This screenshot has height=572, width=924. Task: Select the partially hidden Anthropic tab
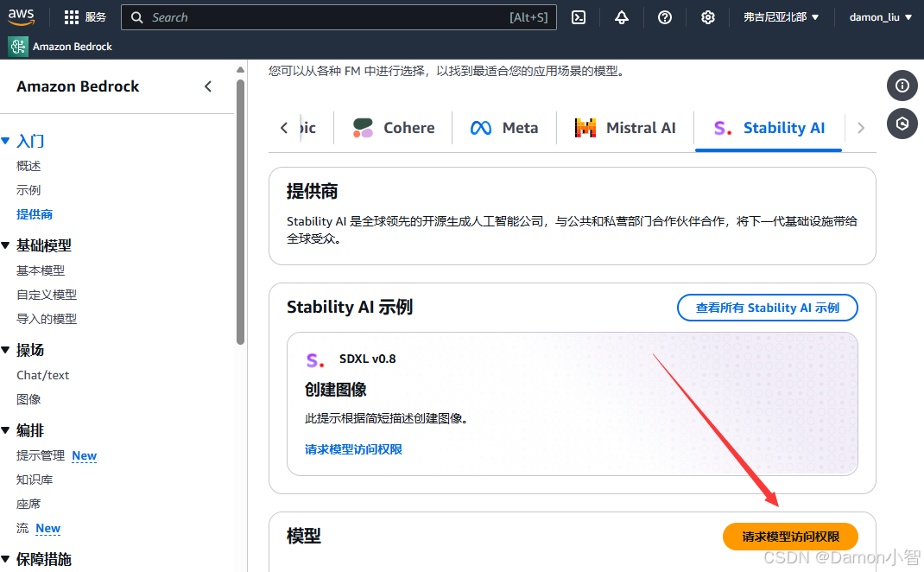[307, 128]
